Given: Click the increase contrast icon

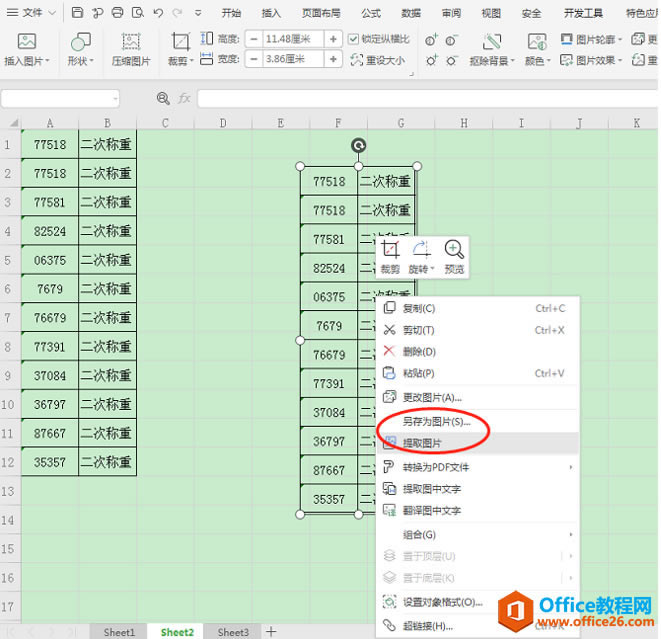Looking at the screenshot, I should tap(431, 60).
